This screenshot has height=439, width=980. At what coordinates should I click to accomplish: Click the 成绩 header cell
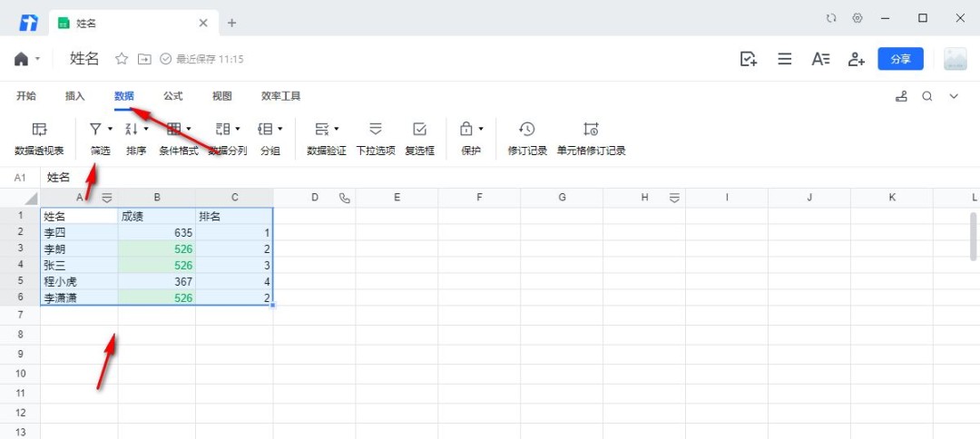[157, 216]
